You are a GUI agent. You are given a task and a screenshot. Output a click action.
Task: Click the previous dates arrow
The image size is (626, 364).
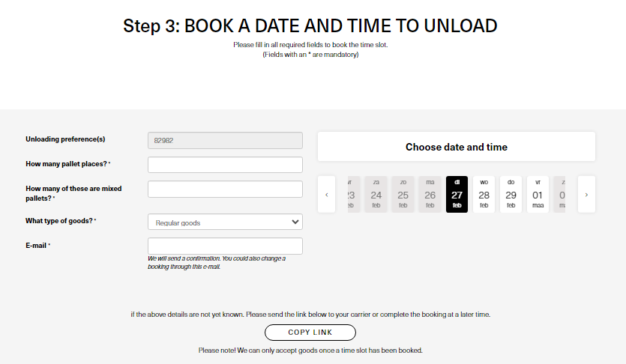tap(327, 195)
